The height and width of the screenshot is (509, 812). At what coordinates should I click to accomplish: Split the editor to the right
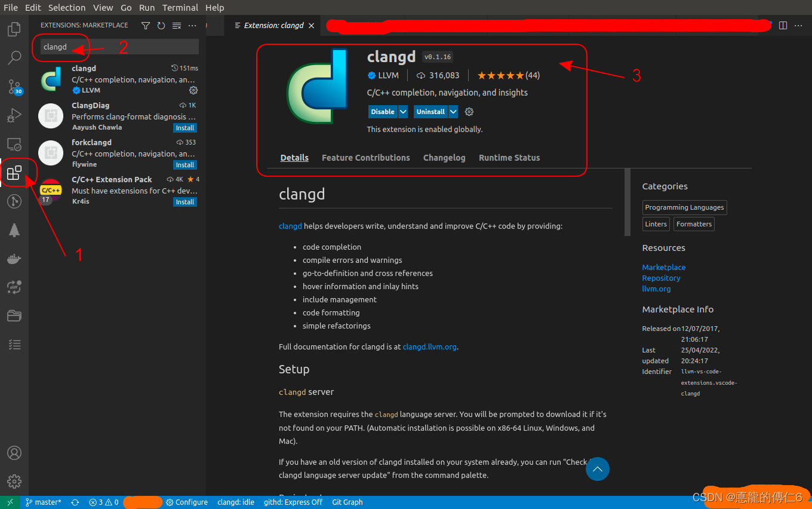tap(783, 26)
